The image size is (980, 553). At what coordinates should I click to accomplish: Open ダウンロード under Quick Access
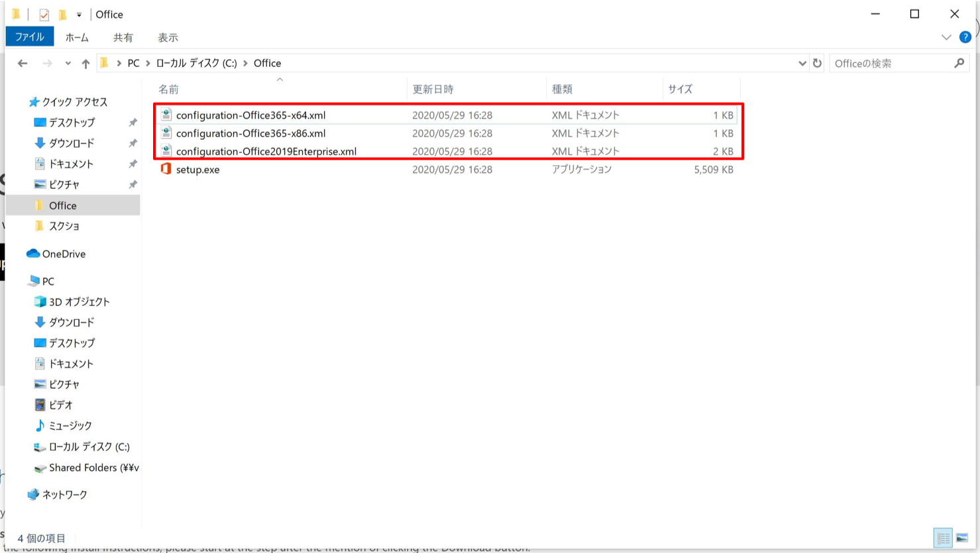(x=72, y=143)
